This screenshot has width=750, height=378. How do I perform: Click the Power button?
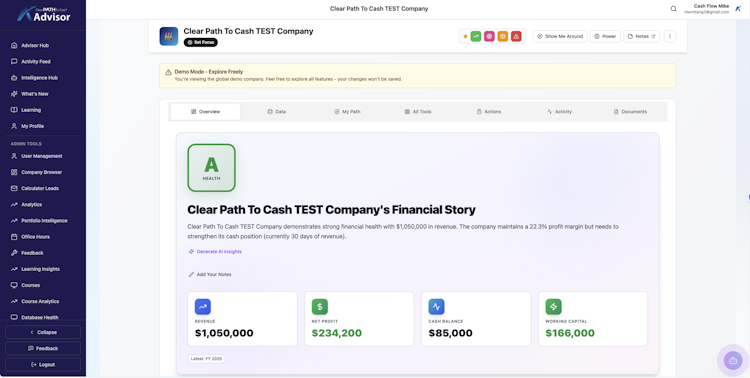click(x=605, y=36)
